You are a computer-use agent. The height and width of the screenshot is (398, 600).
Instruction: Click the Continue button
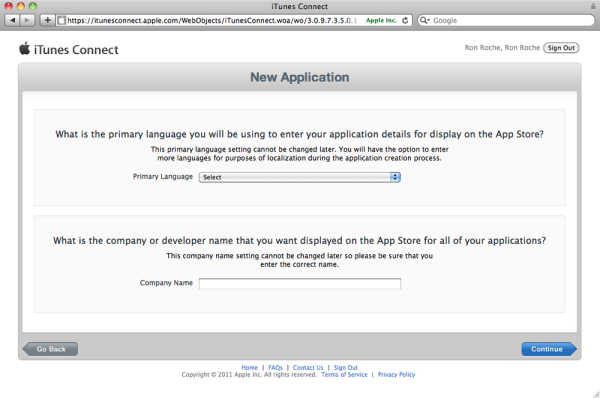(x=549, y=349)
